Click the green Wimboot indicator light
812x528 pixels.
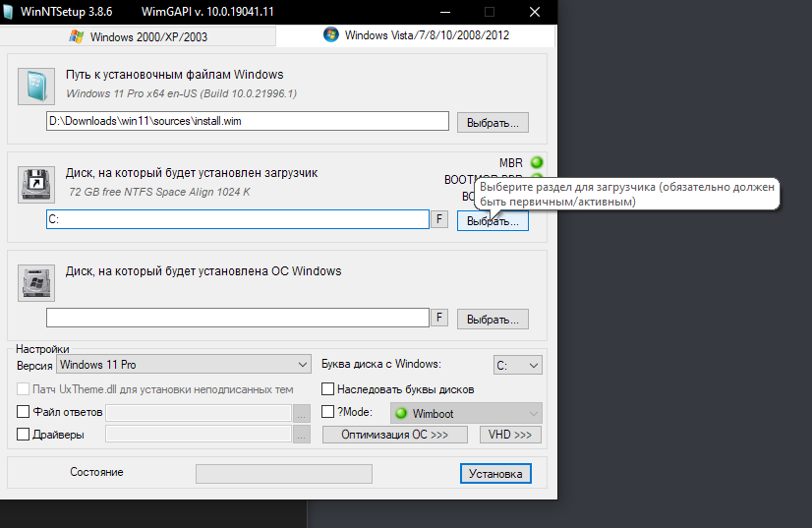click(x=401, y=414)
